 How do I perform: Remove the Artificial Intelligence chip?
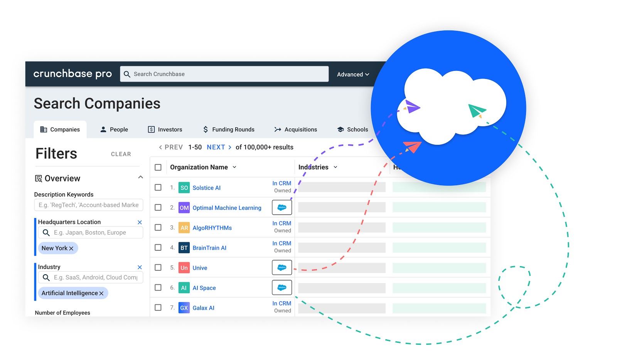(101, 294)
